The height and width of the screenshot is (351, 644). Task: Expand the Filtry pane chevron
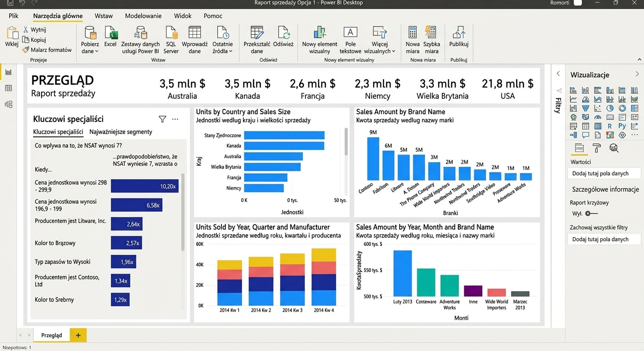click(558, 74)
